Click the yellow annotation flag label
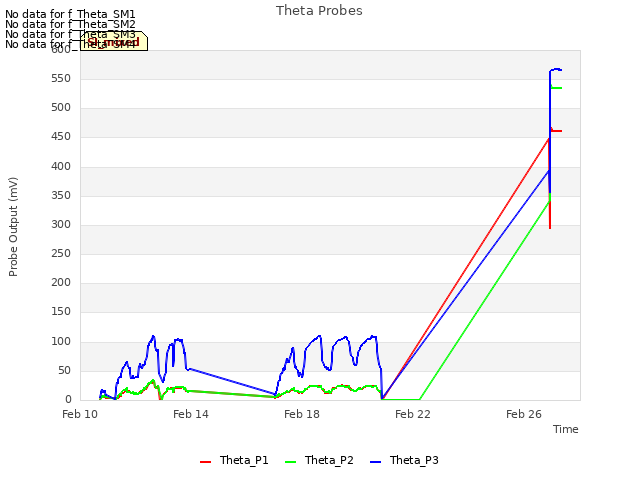Screen dimensions: 640x480 tap(114, 41)
